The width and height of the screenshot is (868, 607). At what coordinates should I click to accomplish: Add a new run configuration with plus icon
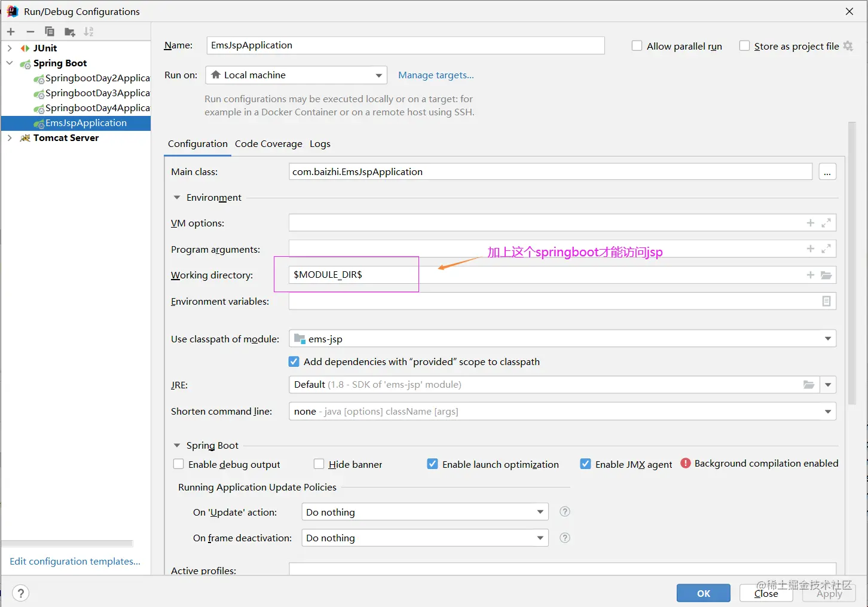(11, 32)
